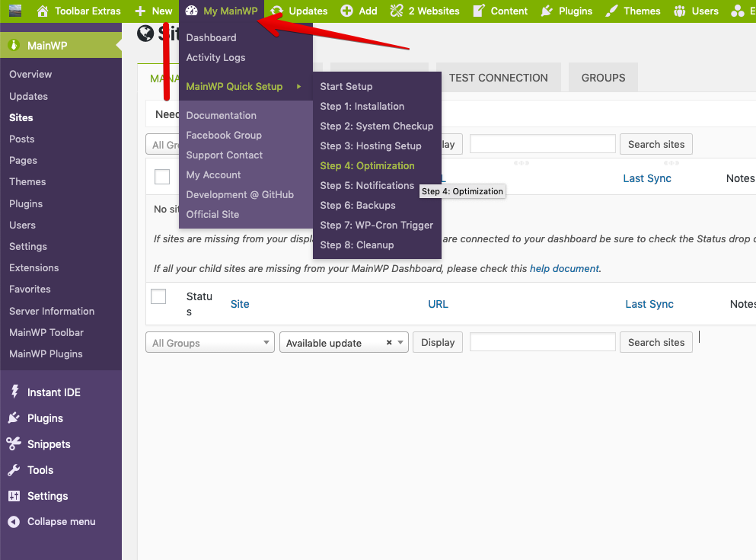Select Step 4: Optimization menu item
Image resolution: width=756 pixels, height=560 pixels.
(x=368, y=165)
